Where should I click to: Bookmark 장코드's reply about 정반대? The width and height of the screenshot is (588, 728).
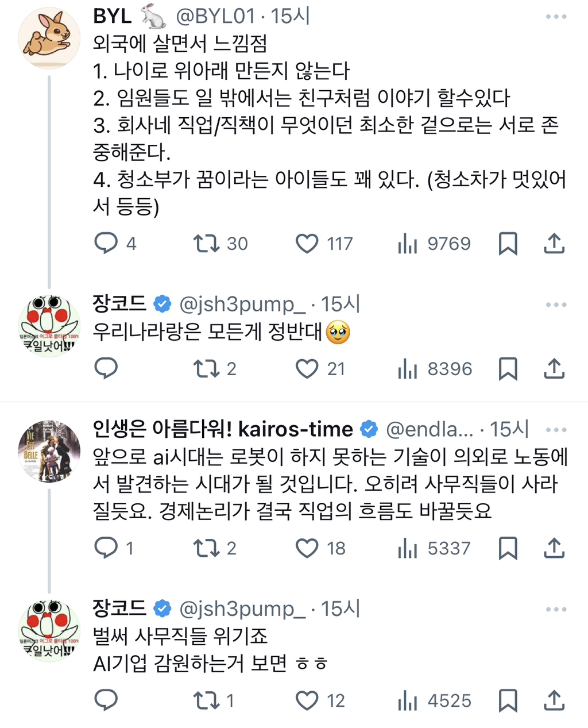[x=509, y=369]
